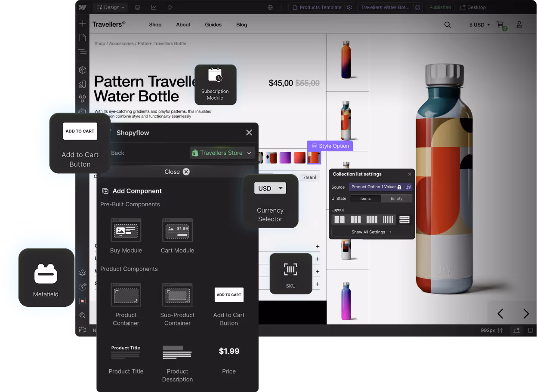Select the purple color swatch
The width and height of the screenshot is (537, 392).
pyautogui.click(x=286, y=158)
